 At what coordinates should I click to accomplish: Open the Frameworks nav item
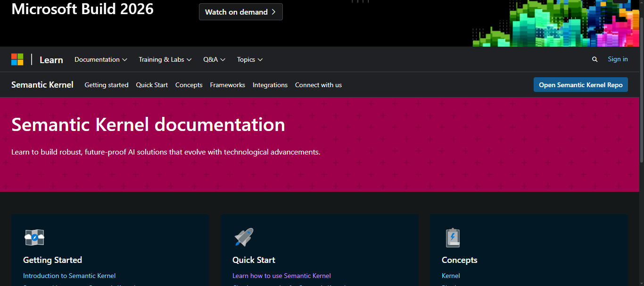pyautogui.click(x=228, y=85)
